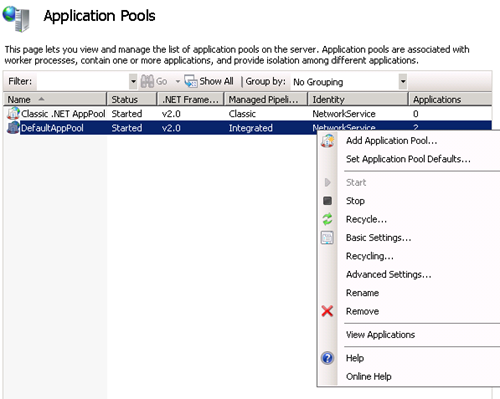Open the Filter dropdown arrow
This screenshot has height=399, width=500.
pyautogui.click(x=133, y=81)
